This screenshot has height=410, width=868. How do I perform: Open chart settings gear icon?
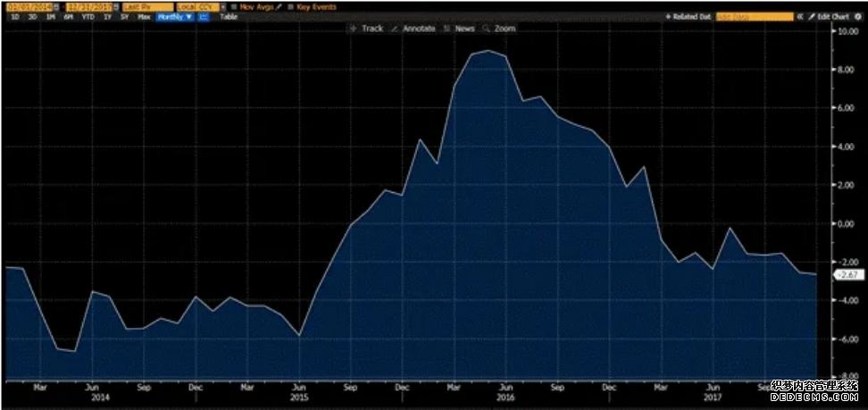pyautogui.click(x=857, y=17)
